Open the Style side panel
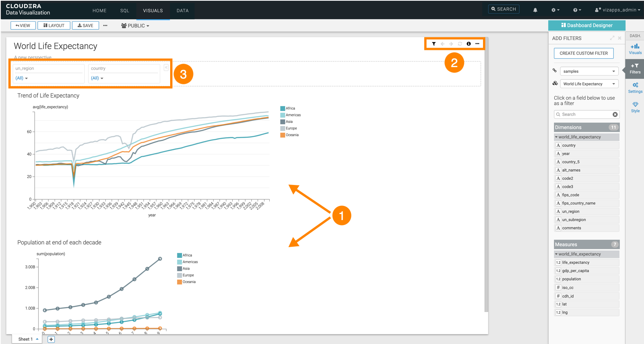This screenshot has height=344, width=644. tap(635, 107)
